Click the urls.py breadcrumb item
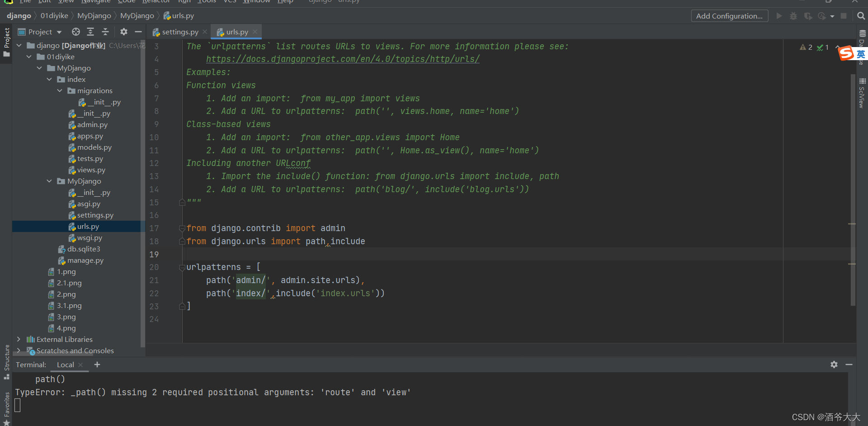Image resolution: width=868 pixels, height=426 pixels. [x=179, y=16]
